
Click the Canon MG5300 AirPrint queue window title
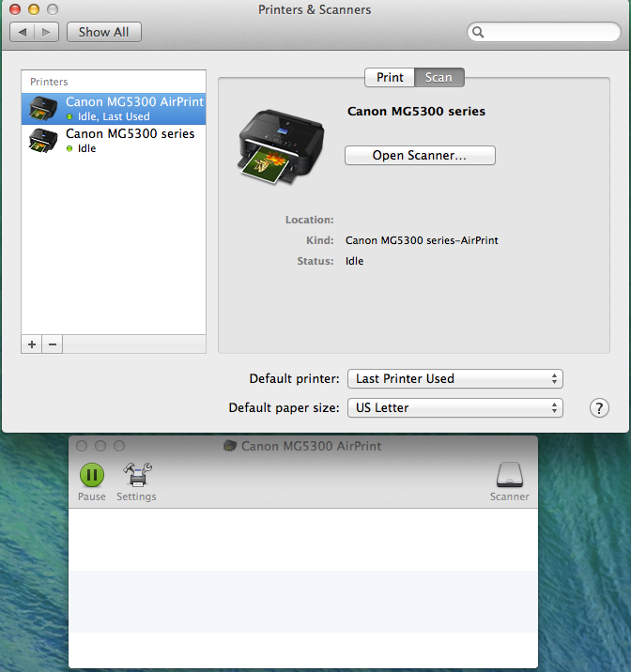coord(311,446)
